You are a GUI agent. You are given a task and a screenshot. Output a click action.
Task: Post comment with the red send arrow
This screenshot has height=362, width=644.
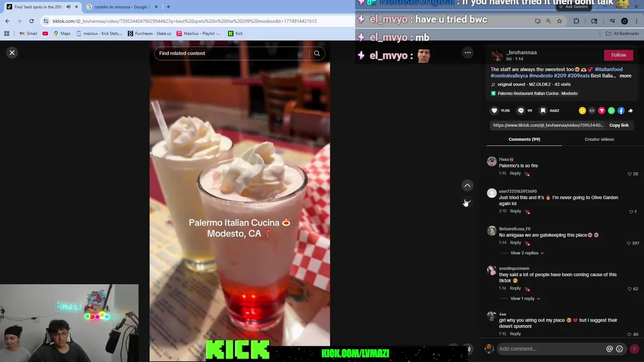pos(634,349)
